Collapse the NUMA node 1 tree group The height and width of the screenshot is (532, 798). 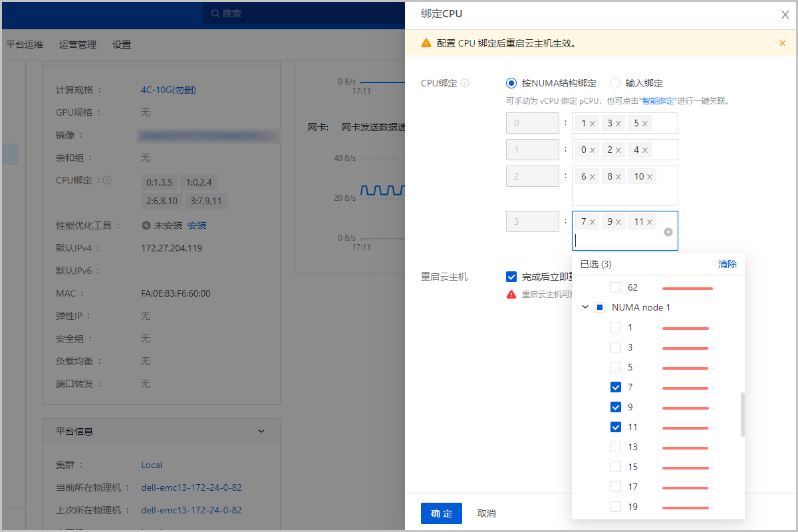click(x=585, y=307)
